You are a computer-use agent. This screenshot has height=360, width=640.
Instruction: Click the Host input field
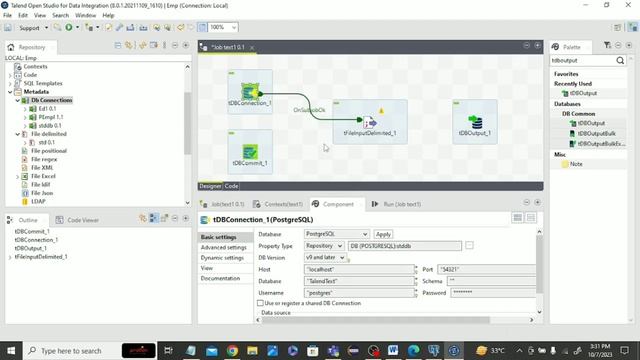(359, 269)
